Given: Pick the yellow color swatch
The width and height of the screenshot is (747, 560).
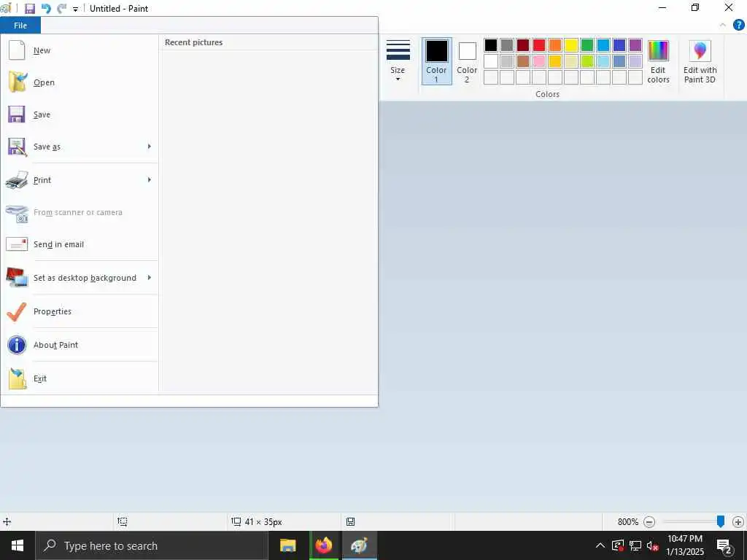Looking at the screenshot, I should pyautogui.click(x=570, y=45).
